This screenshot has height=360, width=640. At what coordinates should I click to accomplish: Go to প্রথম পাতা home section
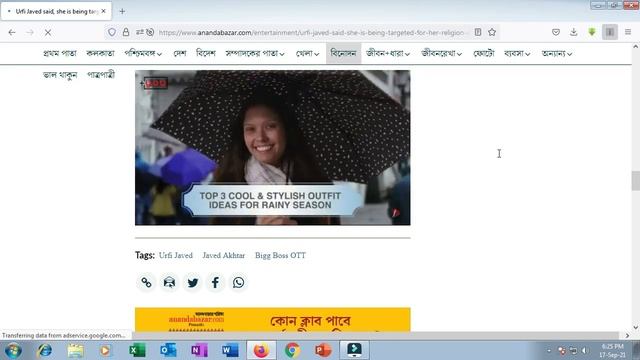click(60, 53)
